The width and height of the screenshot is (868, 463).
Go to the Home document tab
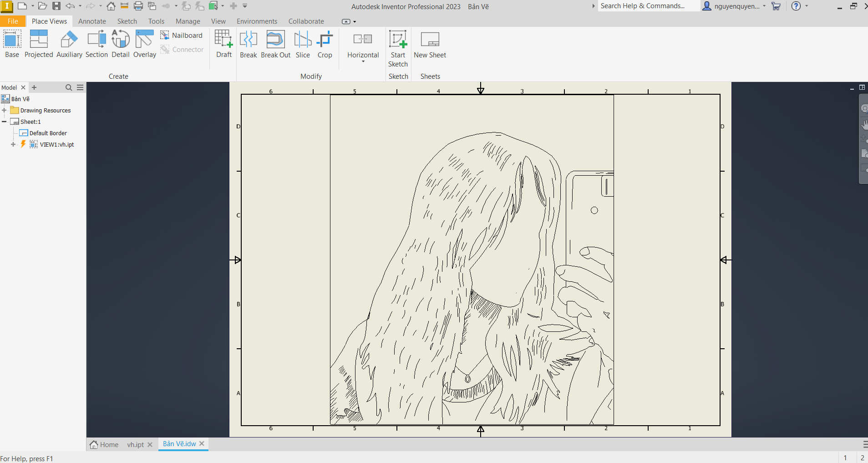(x=104, y=444)
